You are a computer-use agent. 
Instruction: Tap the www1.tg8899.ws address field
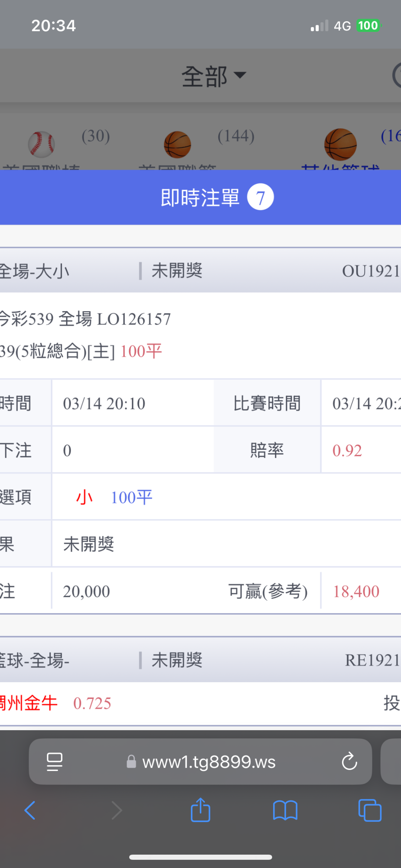tap(209, 762)
